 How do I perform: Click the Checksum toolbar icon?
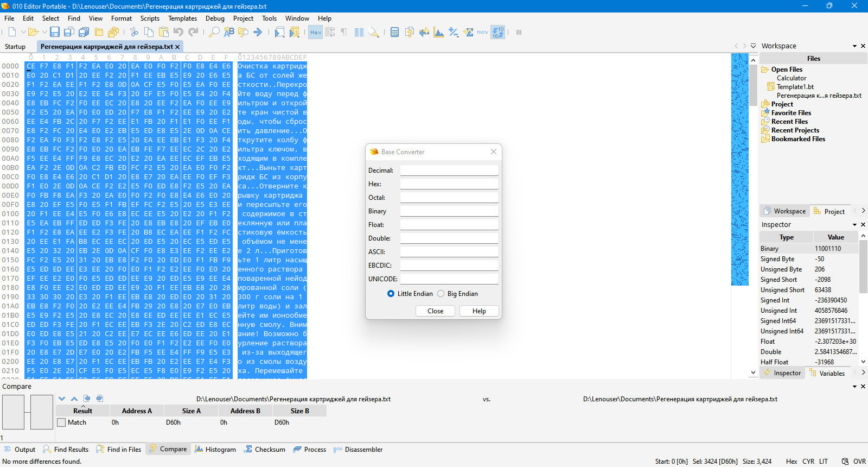[x=468, y=32]
